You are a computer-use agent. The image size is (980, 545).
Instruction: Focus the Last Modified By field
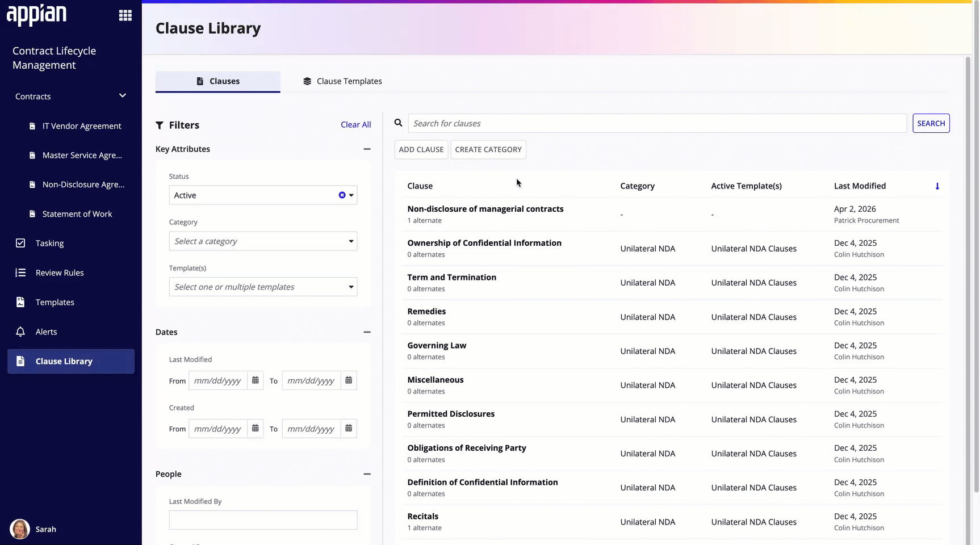(263, 520)
